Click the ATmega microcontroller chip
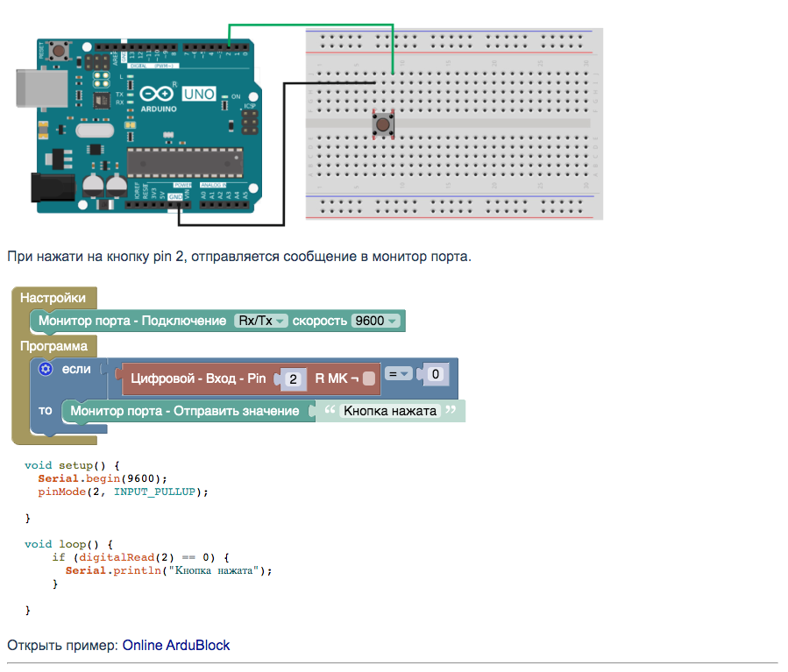 coord(184,161)
